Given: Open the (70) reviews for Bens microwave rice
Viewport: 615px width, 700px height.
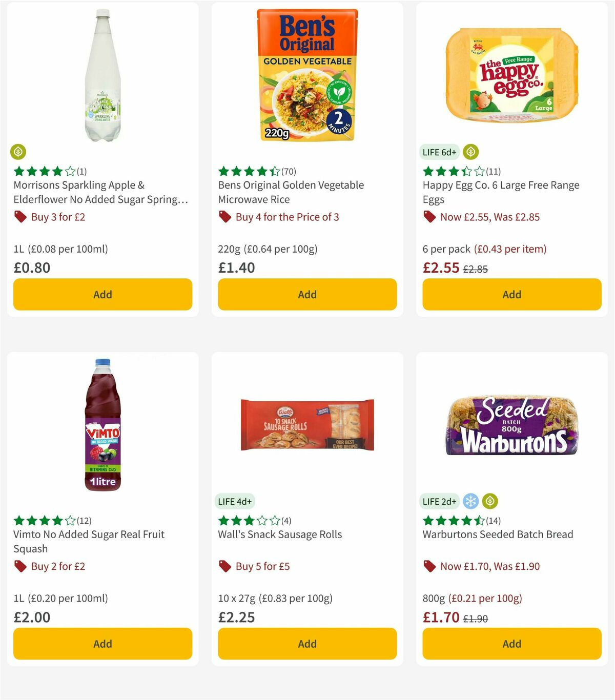Looking at the screenshot, I should [x=290, y=171].
